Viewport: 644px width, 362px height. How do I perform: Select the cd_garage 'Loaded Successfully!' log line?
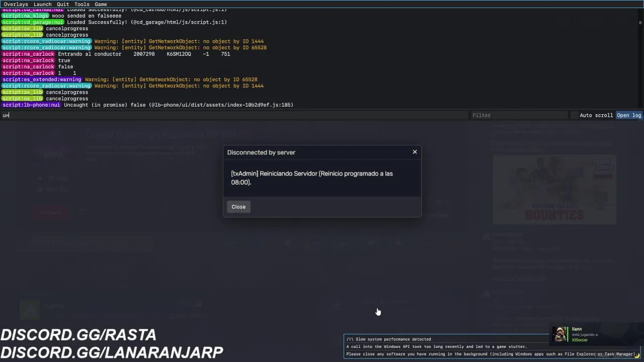[115, 22]
